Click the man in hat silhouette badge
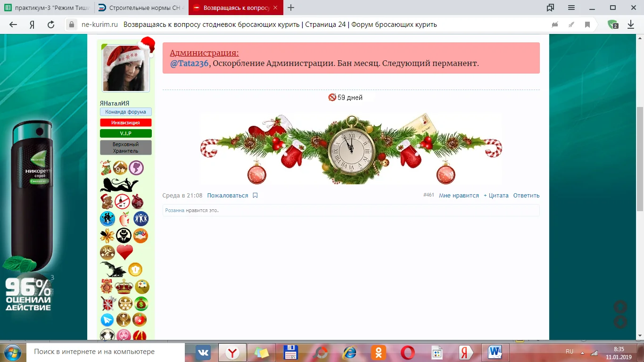This screenshot has height=362, width=644. 124,236
